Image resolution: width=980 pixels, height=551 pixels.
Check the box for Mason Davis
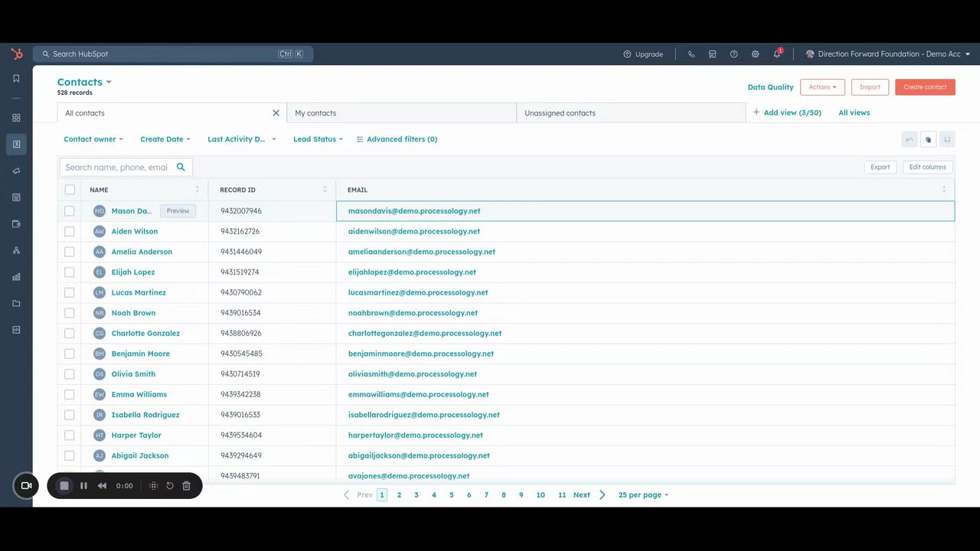click(x=70, y=210)
